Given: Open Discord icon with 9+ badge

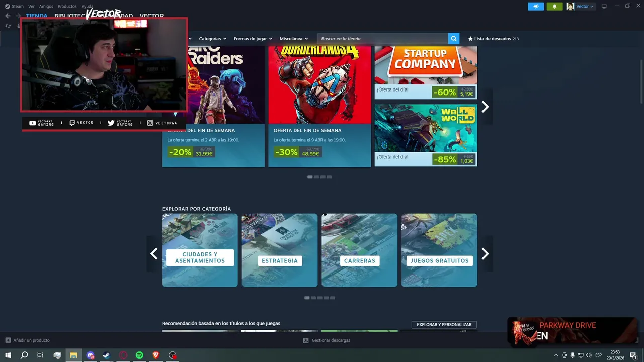Looking at the screenshot, I should coord(90,355).
